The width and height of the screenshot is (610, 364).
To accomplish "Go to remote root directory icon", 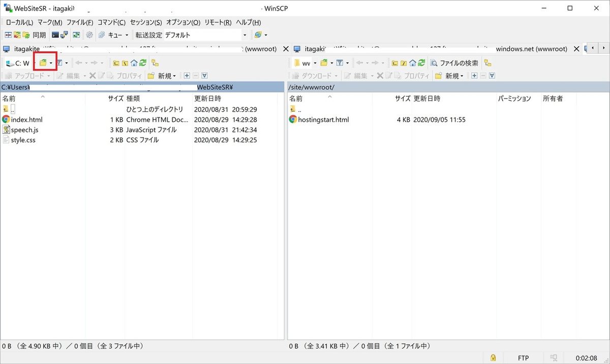I will point(404,63).
